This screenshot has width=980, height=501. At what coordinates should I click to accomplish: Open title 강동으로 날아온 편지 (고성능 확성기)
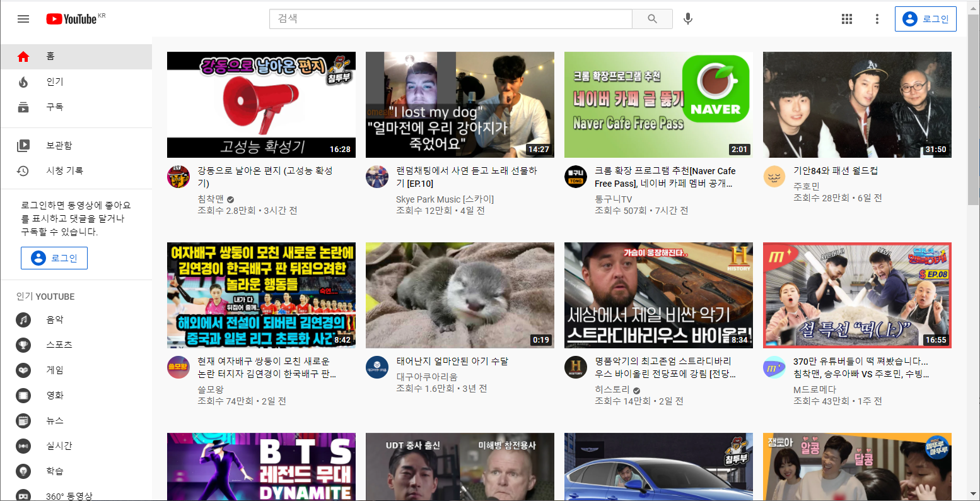265,177
